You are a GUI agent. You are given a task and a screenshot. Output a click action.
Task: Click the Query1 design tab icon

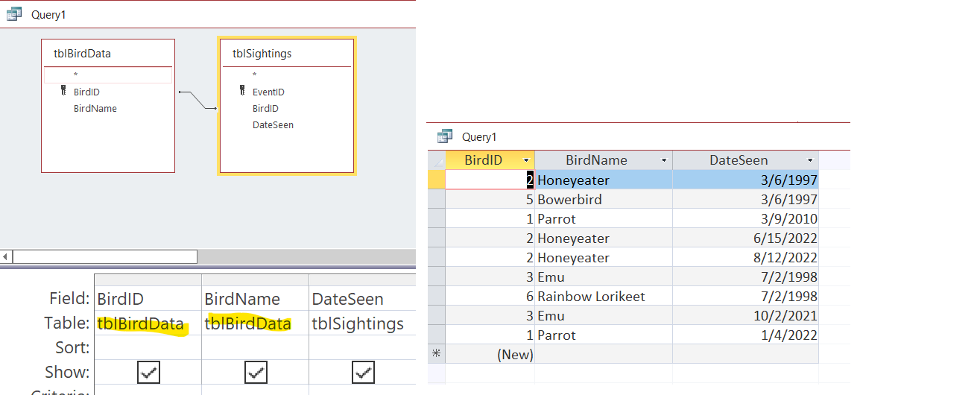tap(14, 14)
